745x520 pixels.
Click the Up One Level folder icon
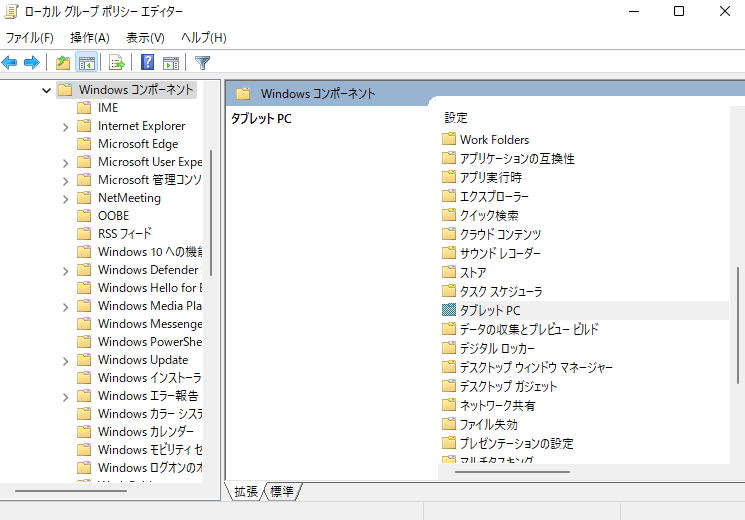tap(63, 62)
